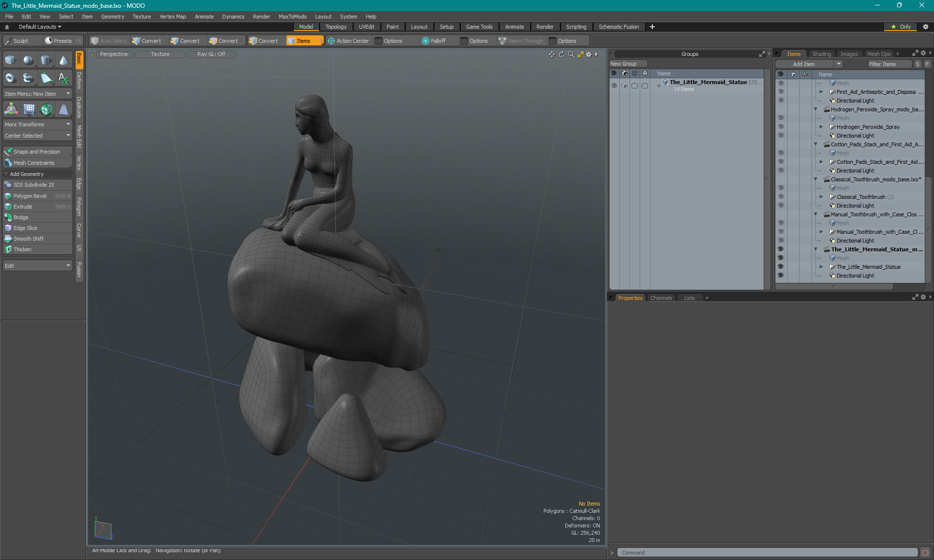Click the zoom viewport magnifier icon
The image size is (934, 560).
[x=571, y=54]
